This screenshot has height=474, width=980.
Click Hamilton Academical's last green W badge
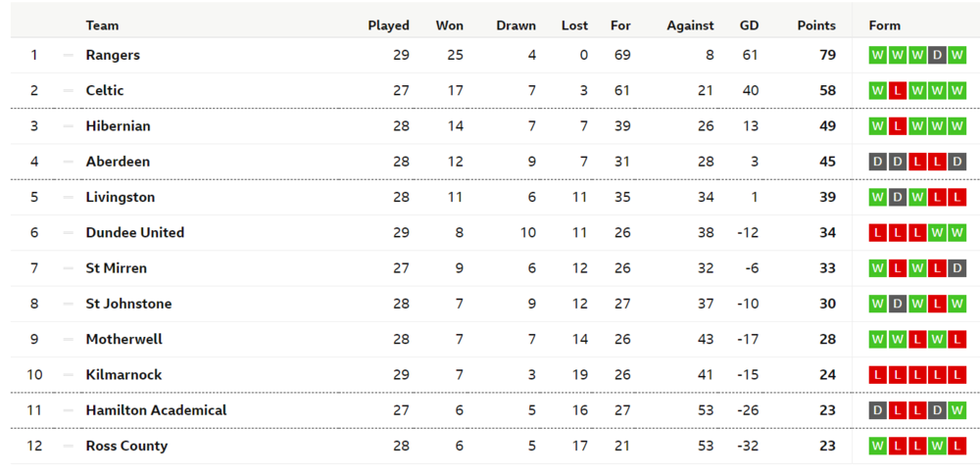pyautogui.click(x=956, y=410)
